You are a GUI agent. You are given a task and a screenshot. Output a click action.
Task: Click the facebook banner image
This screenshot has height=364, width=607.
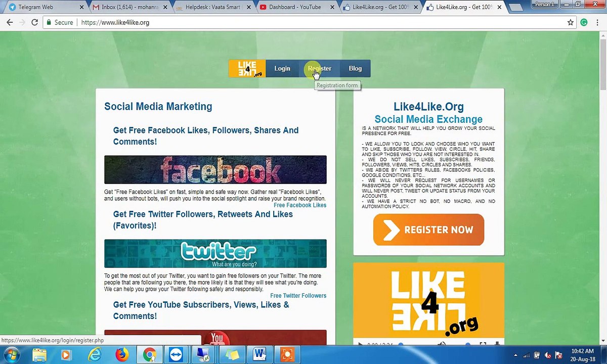tap(215, 170)
